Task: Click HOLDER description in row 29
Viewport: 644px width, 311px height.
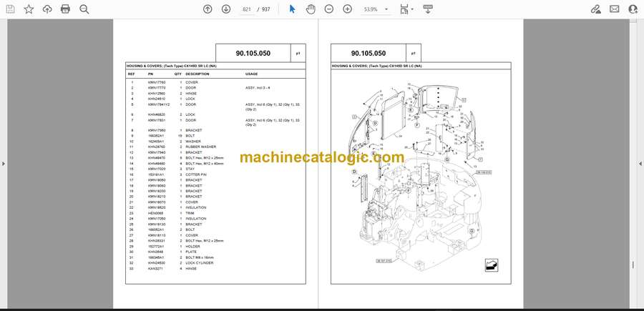Action: [192, 247]
